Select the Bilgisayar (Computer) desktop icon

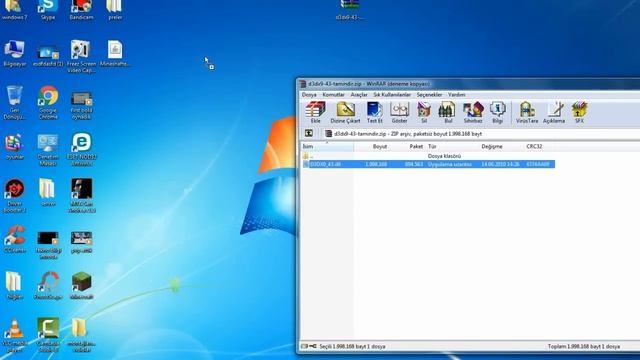coord(14,54)
